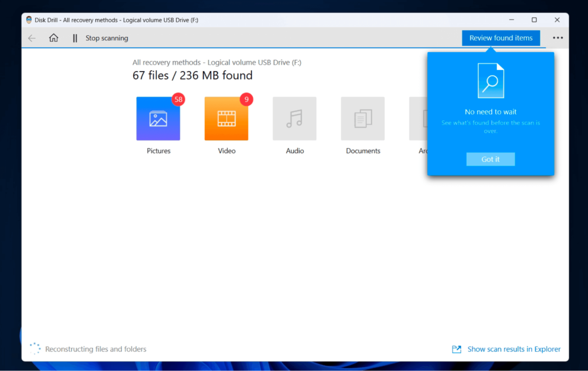Select the Audio category icon
The image size is (588, 371).
(294, 119)
